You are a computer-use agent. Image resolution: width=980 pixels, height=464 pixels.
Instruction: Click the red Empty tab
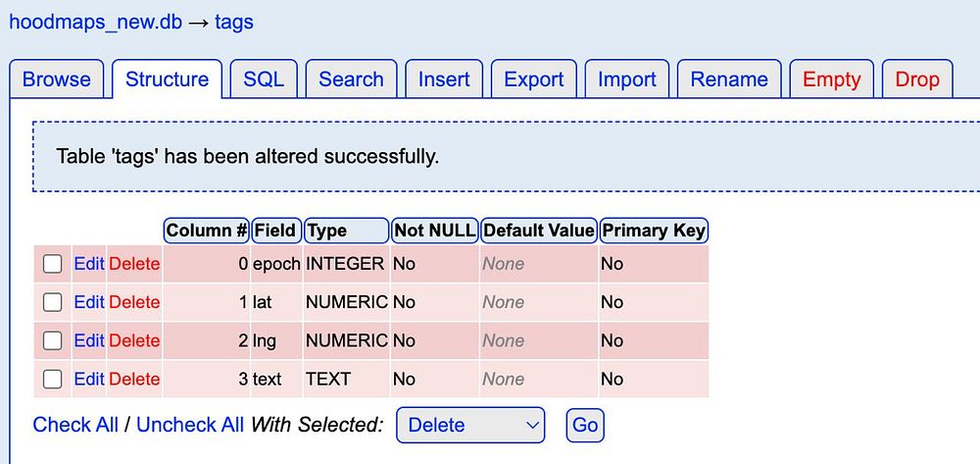(831, 79)
